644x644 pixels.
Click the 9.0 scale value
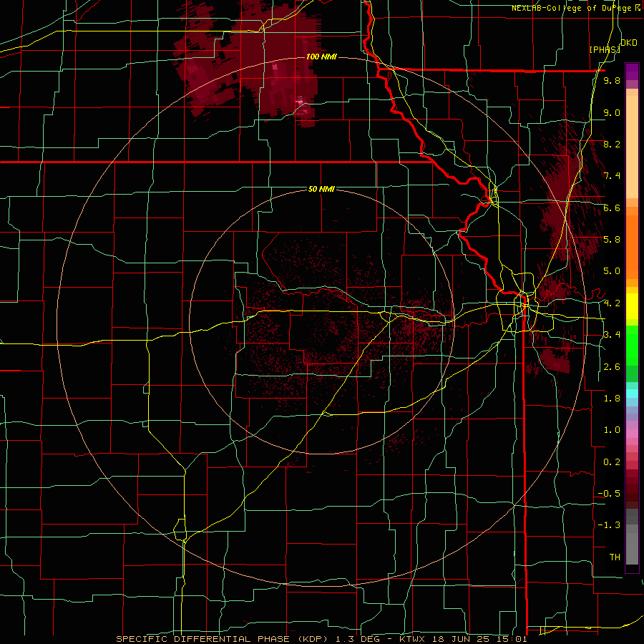click(612, 112)
